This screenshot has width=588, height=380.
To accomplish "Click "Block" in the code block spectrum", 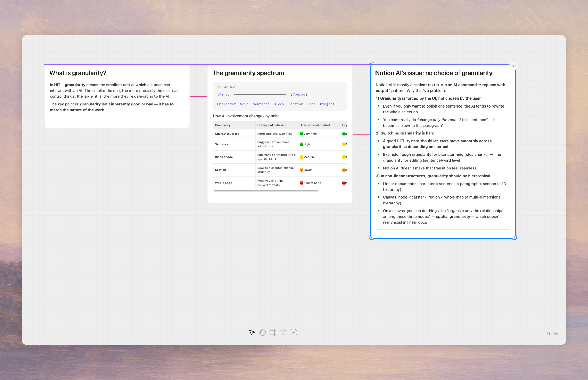I will click(279, 104).
